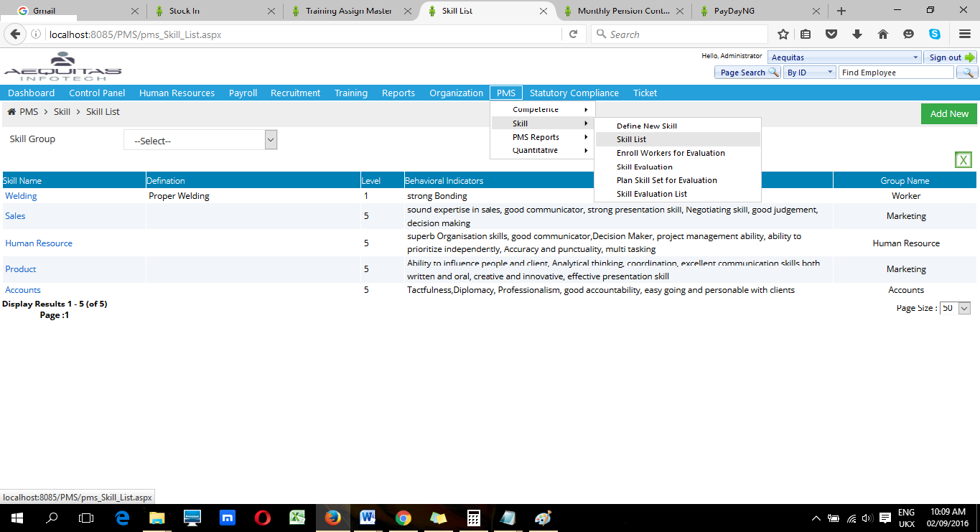
Task: Open the Firefox hamburger menu
Action: 965,34
